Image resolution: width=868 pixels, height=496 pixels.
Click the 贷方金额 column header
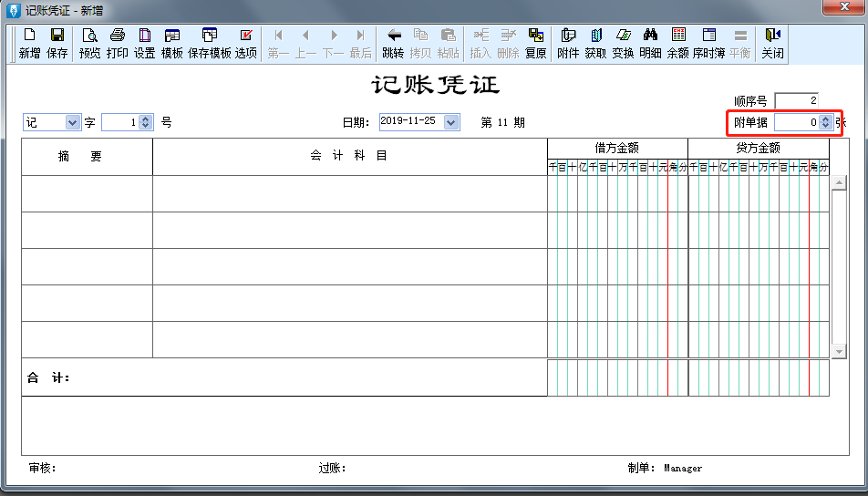tap(759, 148)
